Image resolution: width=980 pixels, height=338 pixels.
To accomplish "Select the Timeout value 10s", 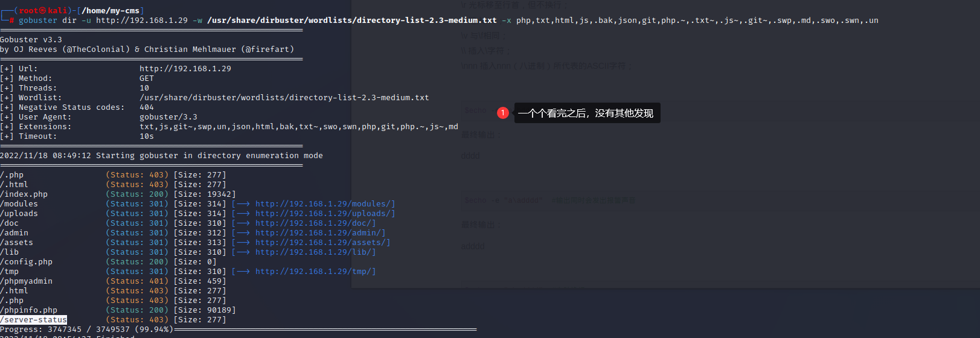I will pos(147,136).
